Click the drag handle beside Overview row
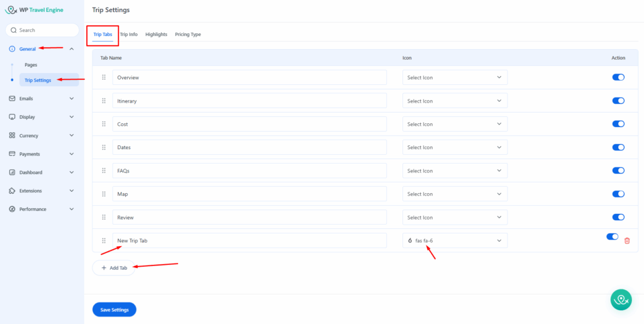This screenshot has height=324, width=644. coord(104,77)
